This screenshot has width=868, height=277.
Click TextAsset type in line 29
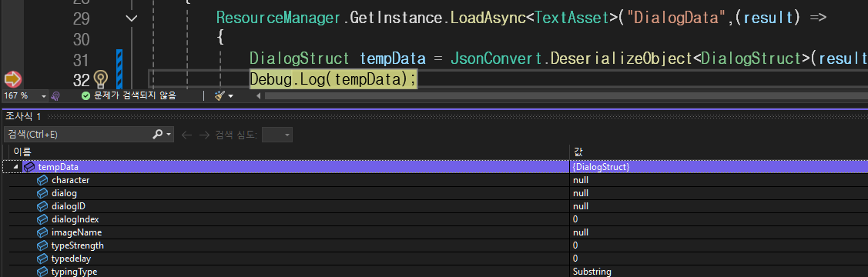coord(571,18)
